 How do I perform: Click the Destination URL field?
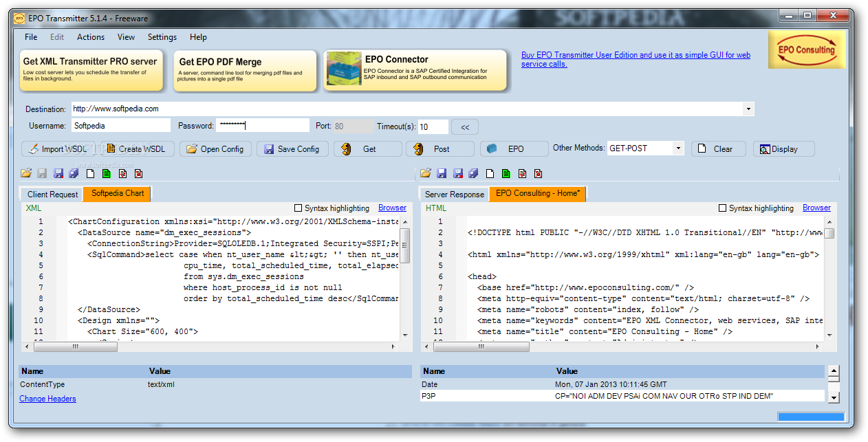(413, 109)
